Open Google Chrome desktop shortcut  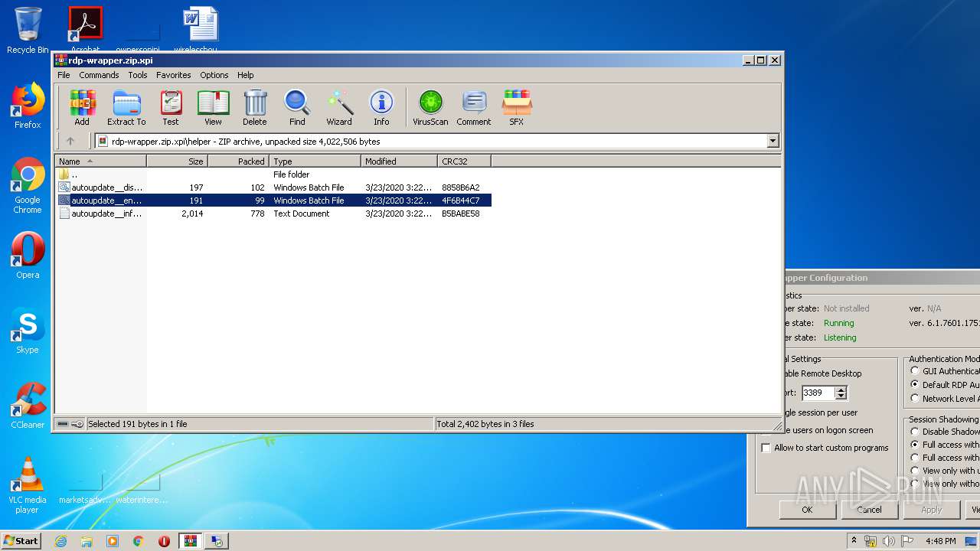coord(28,185)
